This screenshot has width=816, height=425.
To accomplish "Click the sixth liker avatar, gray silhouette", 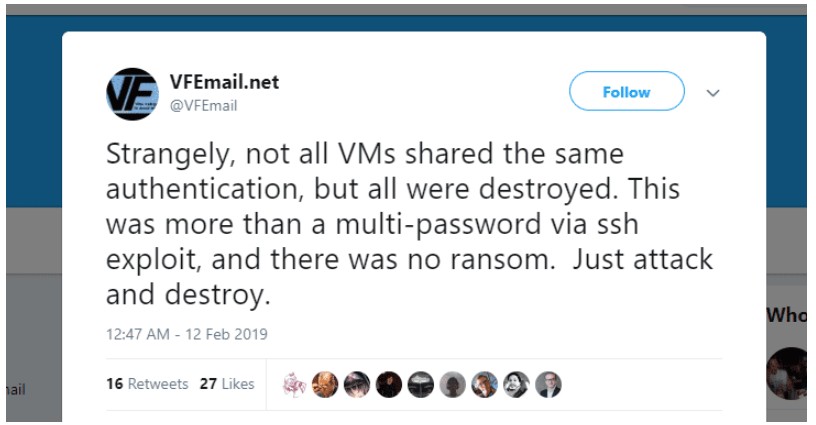I will [453, 384].
